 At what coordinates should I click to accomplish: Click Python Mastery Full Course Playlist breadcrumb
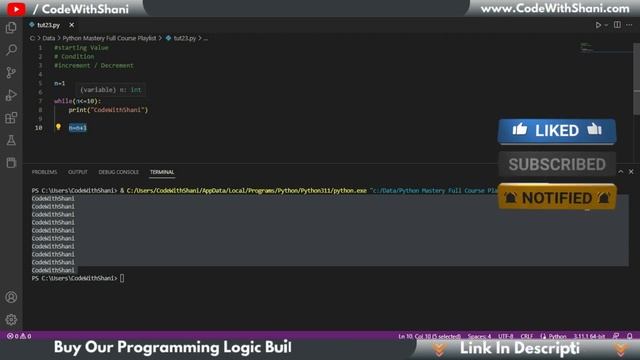point(109,38)
